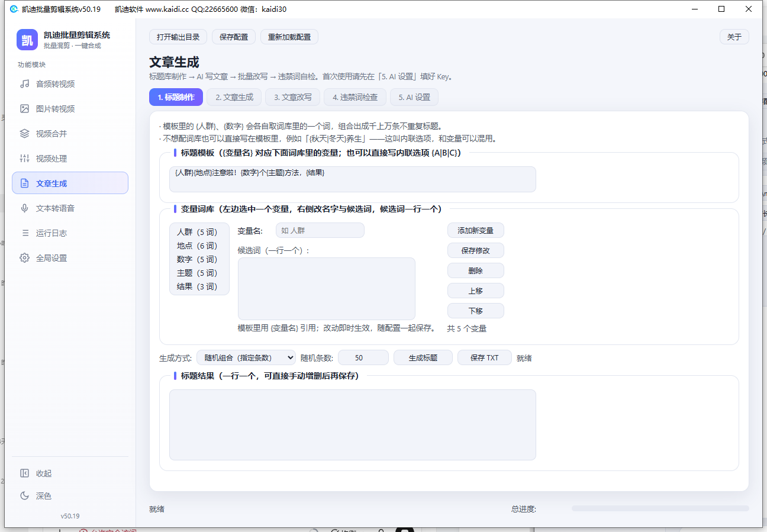Select the 4. 违禁词检查 tab
The height and width of the screenshot is (532, 767).
coord(355,97)
